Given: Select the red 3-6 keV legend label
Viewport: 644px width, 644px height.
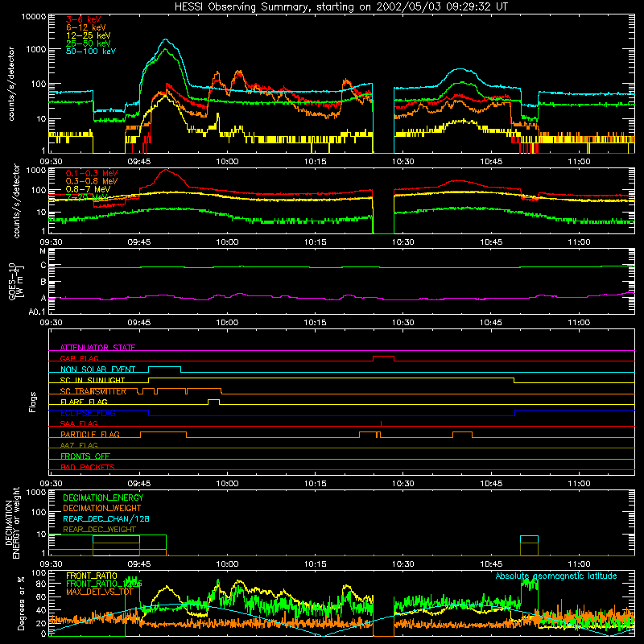Looking at the screenshot, I should click(x=83, y=19).
